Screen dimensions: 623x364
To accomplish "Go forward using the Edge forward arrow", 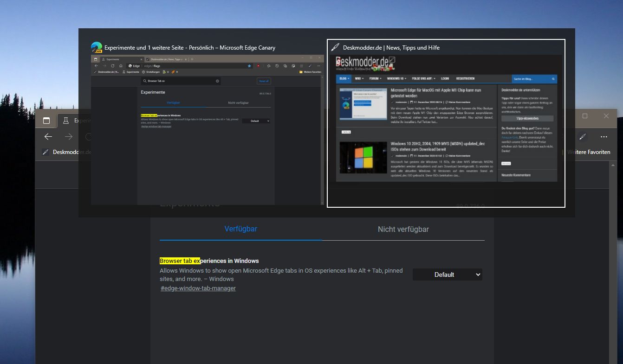I will [69, 137].
